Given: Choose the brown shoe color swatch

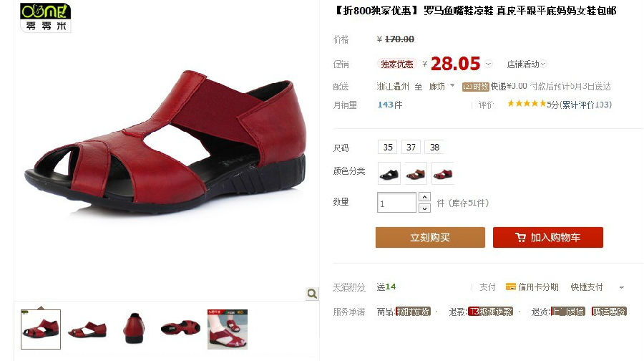Looking at the screenshot, I should pos(416,173).
